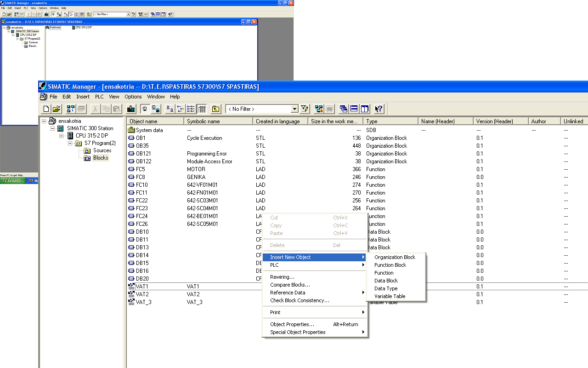588x368 pixels.
Task: Click the SIMATIC Manager title bar logo
Action: [x=43, y=86]
